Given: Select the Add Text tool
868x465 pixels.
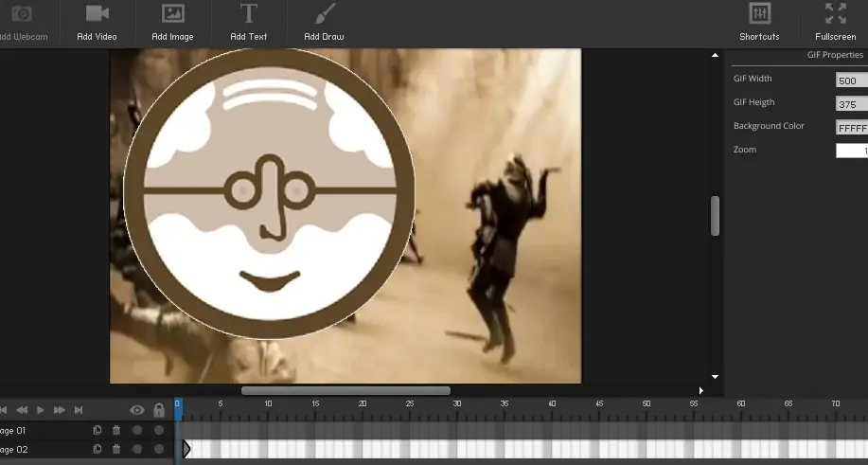Looking at the screenshot, I should click(x=249, y=24).
